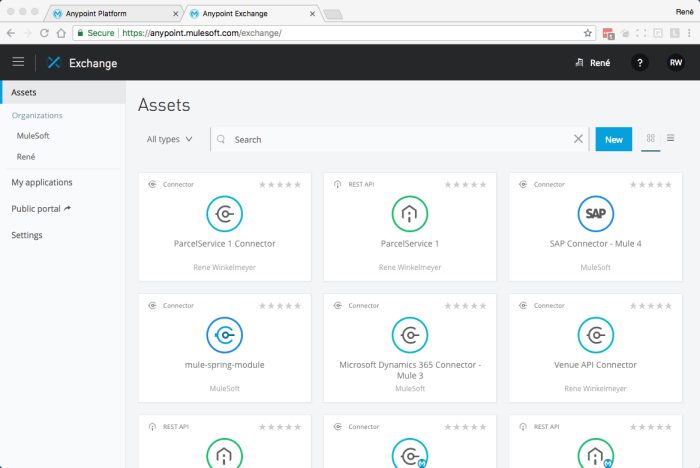Open the SAP Connector logo icon
The width and height of the screenshot is (700, 468).
click(x=596, y=214)
